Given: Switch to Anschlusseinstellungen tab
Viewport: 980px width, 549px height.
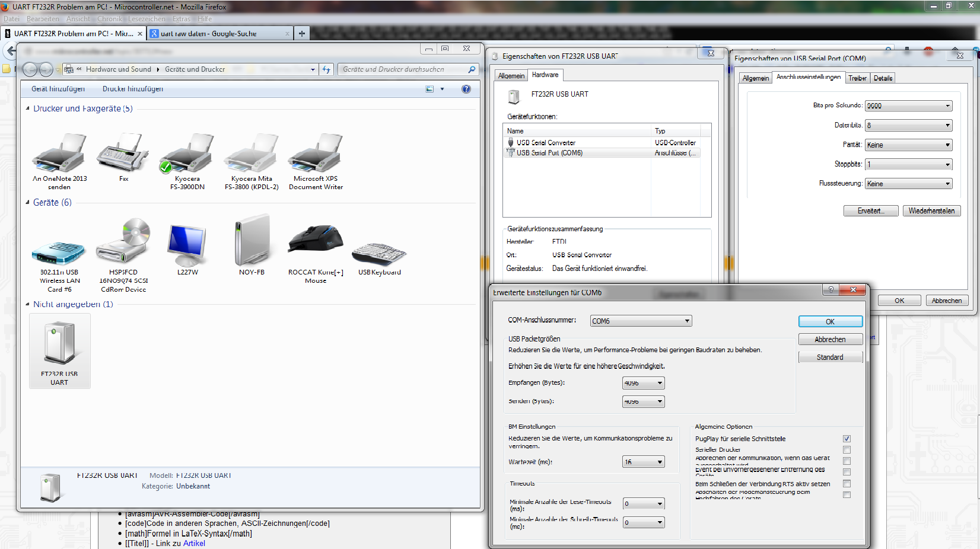Looking at the screenshot, I should coord(809,77).
